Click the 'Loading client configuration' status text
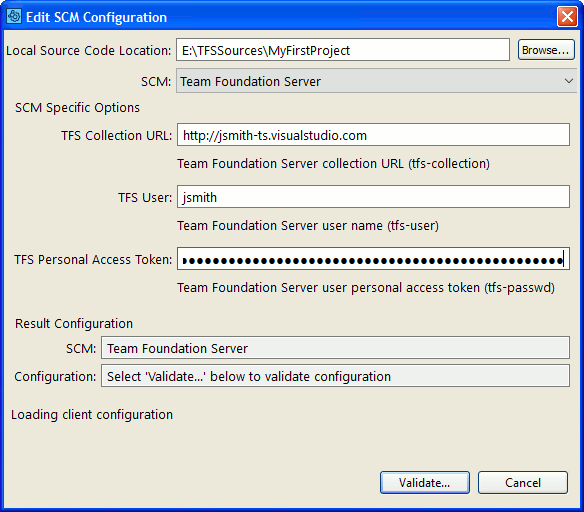This screenshot has height=512, width=584. pos(92,414)
